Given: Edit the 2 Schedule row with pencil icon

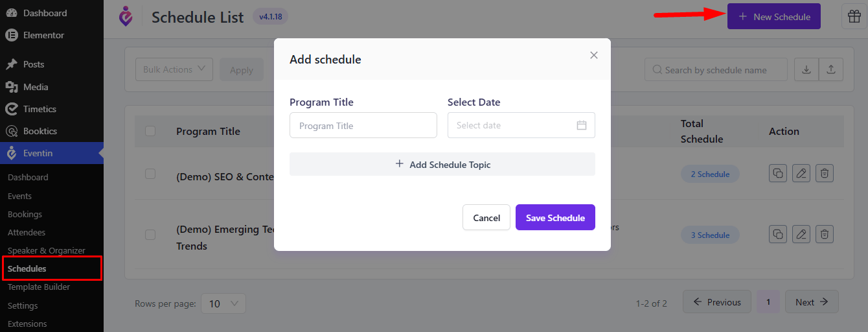Looking at the screenshot, I should tap(801, 173).
